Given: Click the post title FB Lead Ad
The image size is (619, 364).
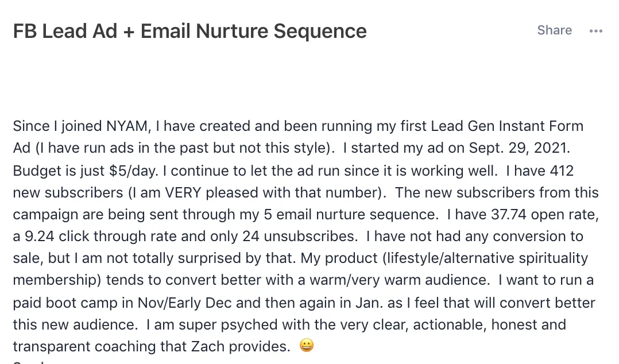Looking at the screenshot, I should point(65,31).
